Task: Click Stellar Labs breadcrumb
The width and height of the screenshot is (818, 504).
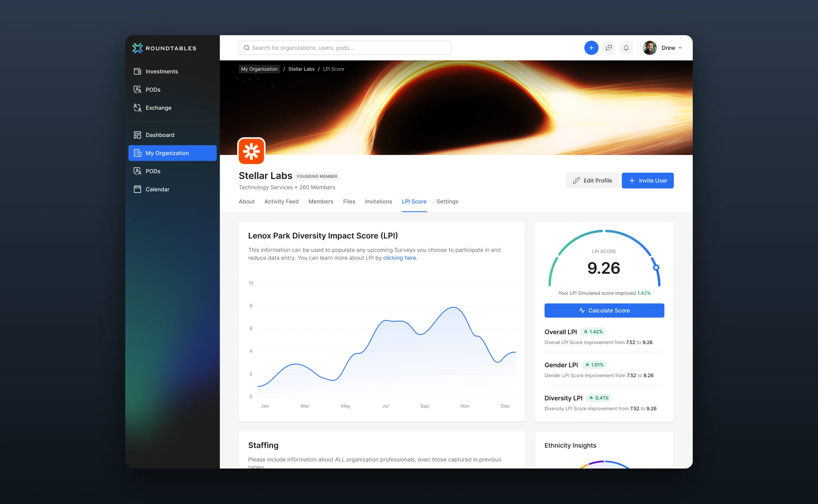Action: click(301, 69)
